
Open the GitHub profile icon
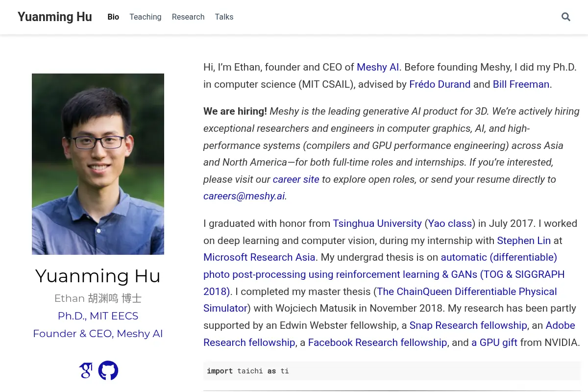(x=108, y=370)
